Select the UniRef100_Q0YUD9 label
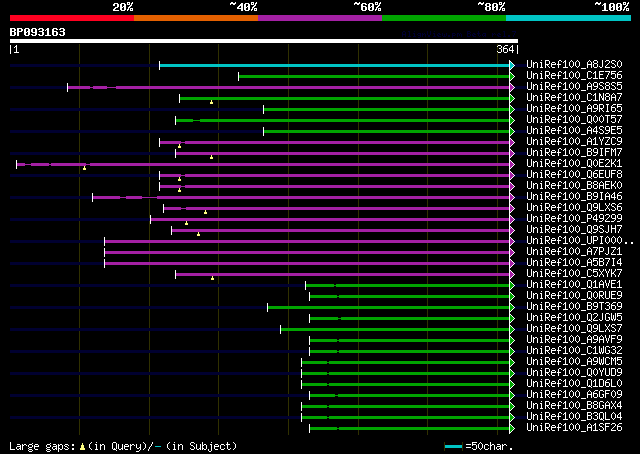Screen dimensions: 640x454 [574, 373]
